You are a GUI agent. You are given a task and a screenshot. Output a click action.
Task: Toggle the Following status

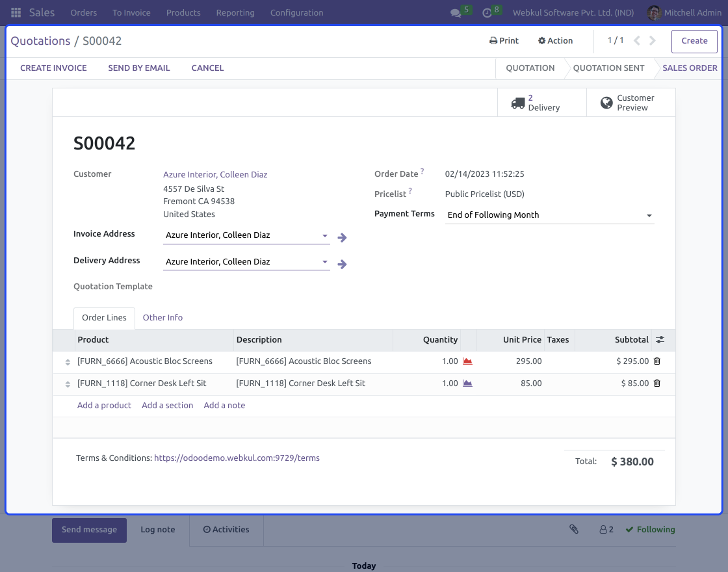click(x=650, y=529)
